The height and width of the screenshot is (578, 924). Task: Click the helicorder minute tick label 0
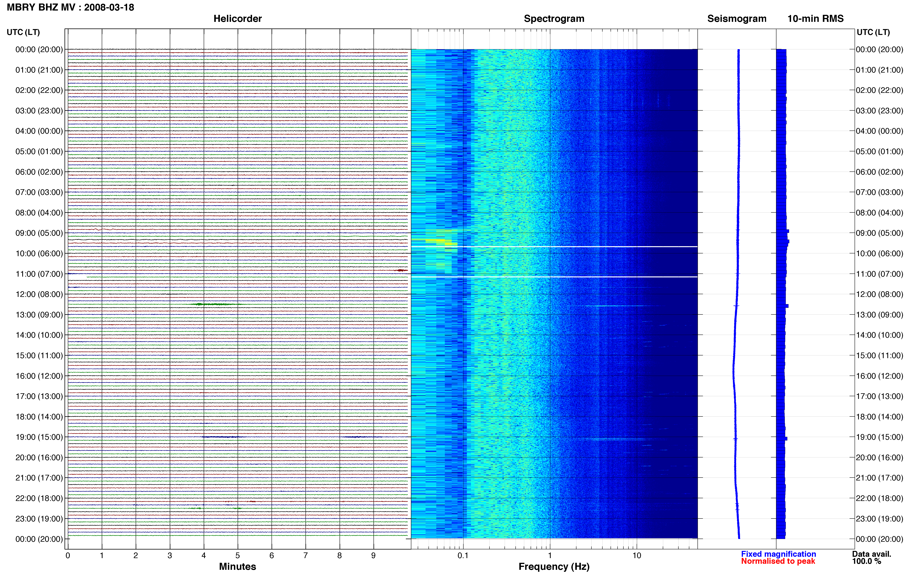pos(68,555)
